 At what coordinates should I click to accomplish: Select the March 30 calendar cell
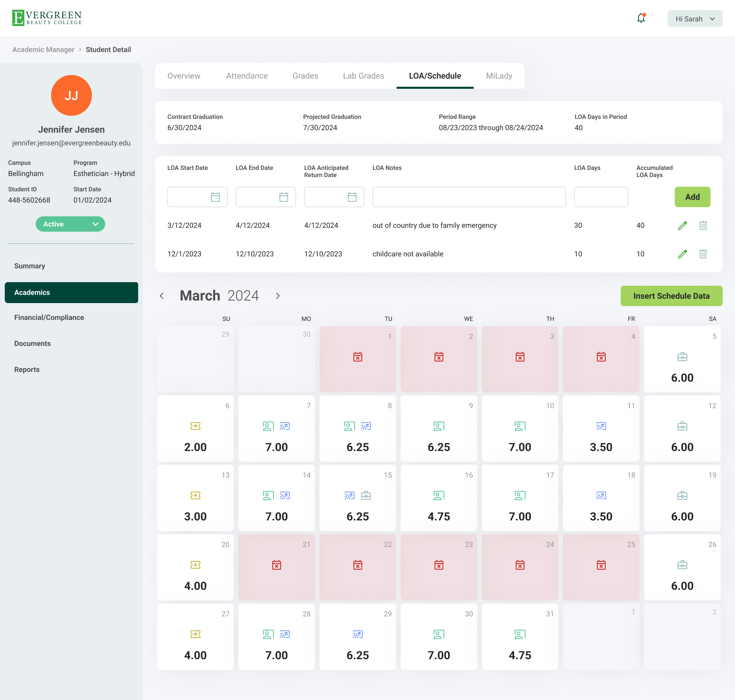tap(439, 636)
